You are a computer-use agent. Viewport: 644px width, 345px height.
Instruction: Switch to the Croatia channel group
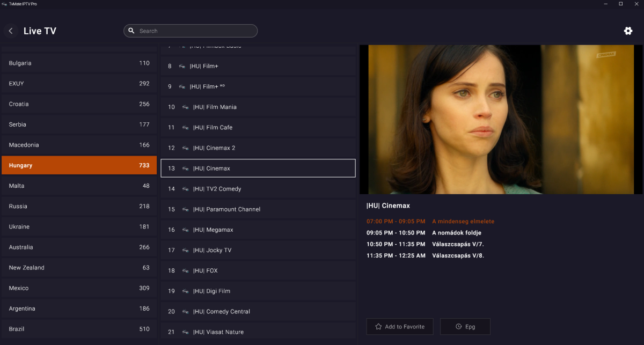[79, 104]
